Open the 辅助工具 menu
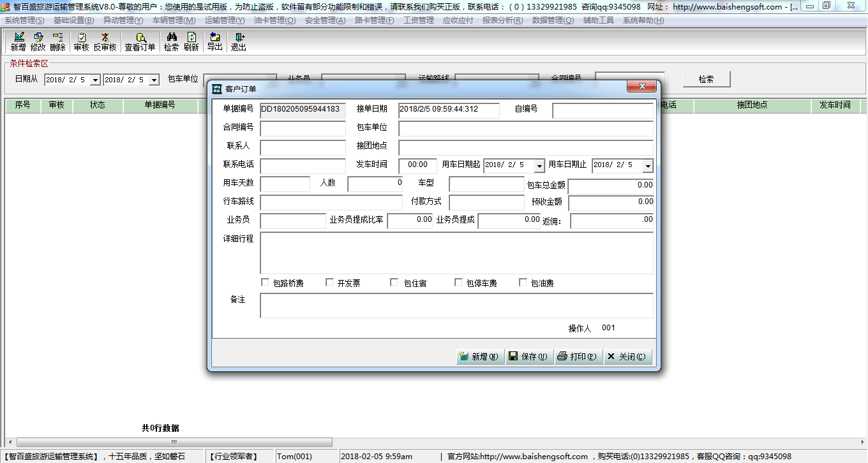The width and height of the screenshot is (868, 463). [x=599, y=20]
